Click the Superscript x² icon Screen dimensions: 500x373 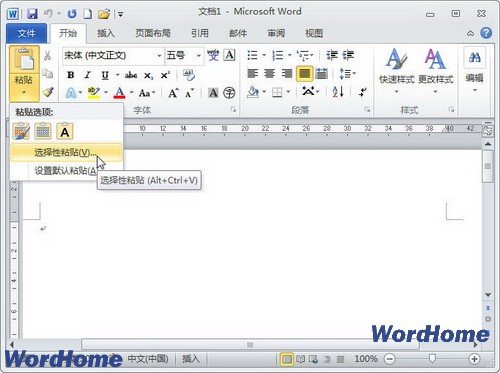point(165,75)
